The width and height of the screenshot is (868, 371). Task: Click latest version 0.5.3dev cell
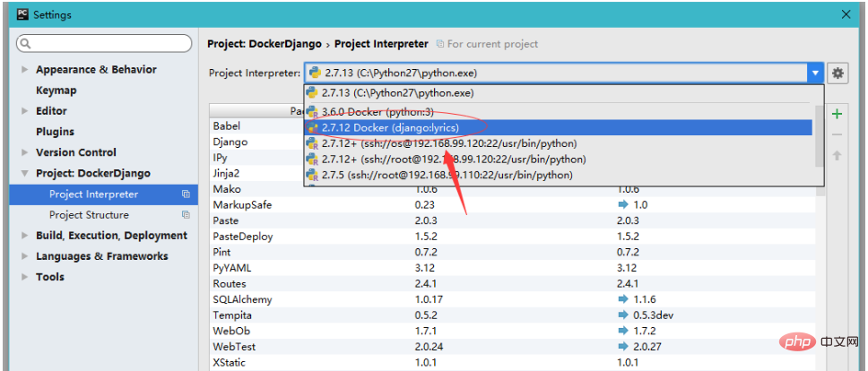tap(653, 315)
